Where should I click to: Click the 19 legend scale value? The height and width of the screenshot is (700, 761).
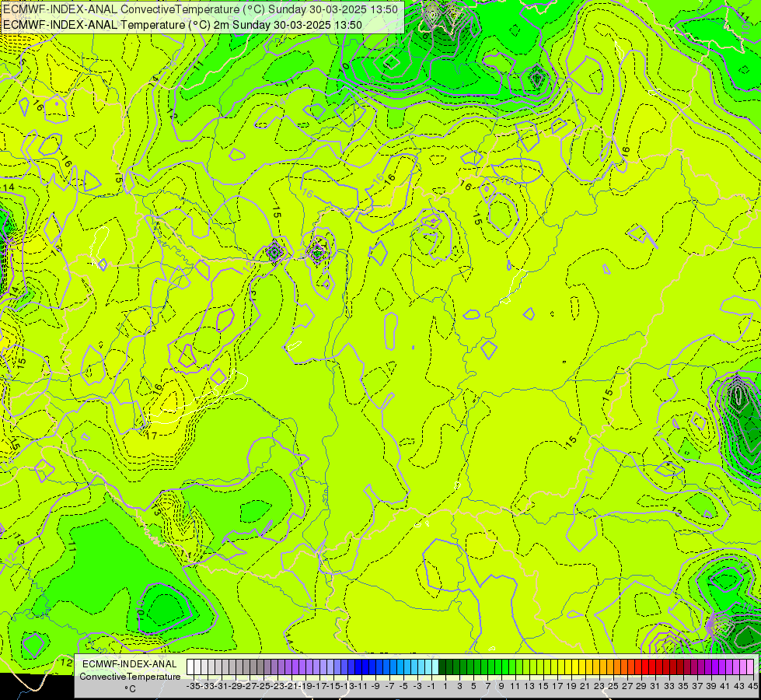[x=571, y=687]
